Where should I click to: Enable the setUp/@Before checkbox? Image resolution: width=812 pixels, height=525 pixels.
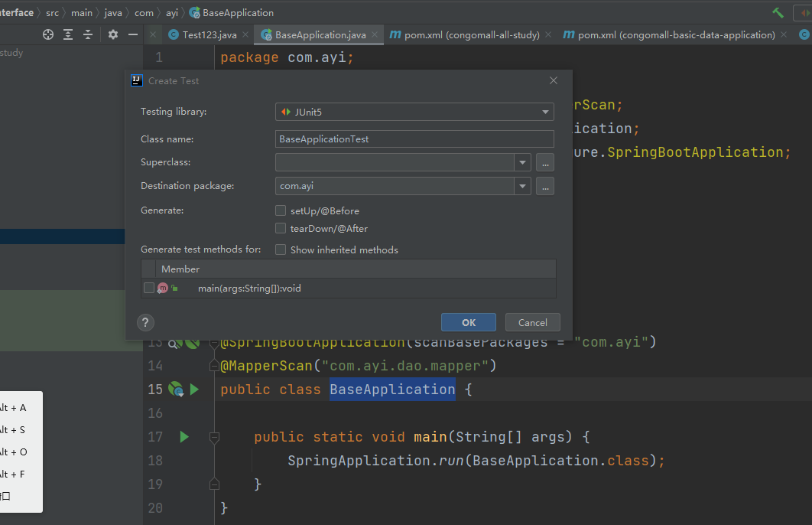(x=281, y=210)
